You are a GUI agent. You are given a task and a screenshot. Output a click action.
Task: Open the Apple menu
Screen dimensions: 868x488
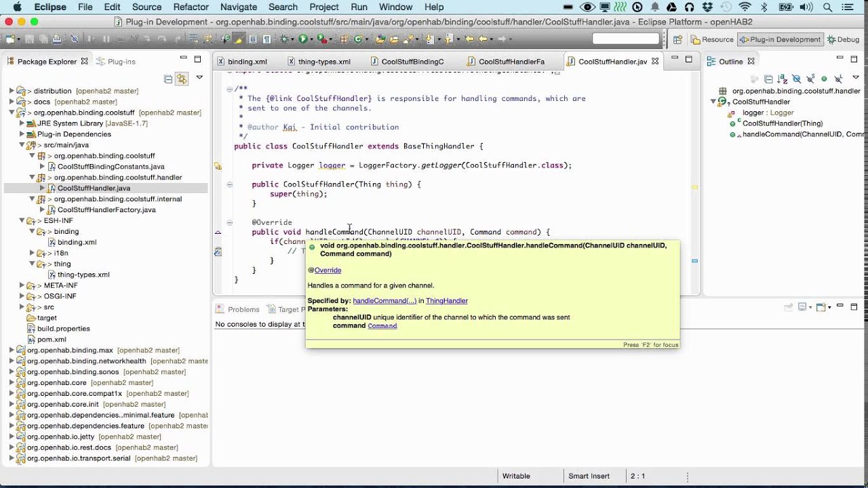(x=18, y=7)
